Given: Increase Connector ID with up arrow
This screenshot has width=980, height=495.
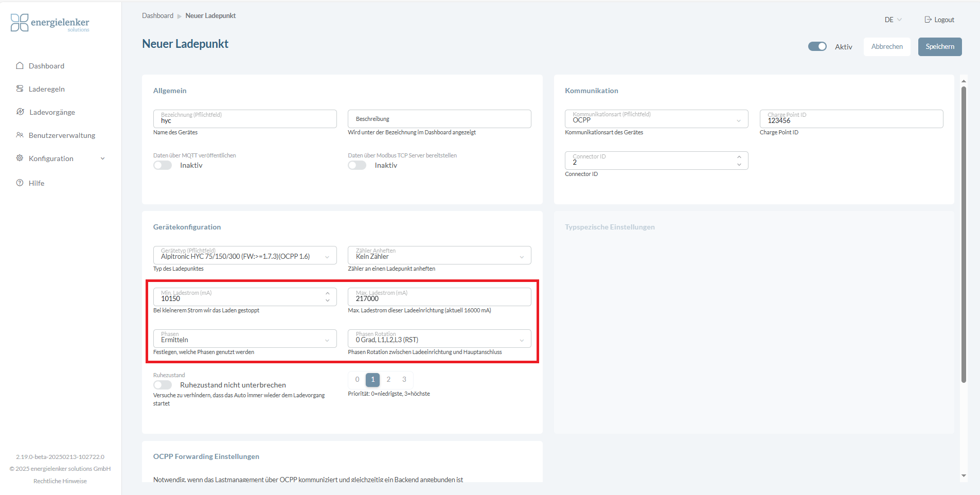Looking at the screenshot, I should pyautogui.click(x=739, y=157).
